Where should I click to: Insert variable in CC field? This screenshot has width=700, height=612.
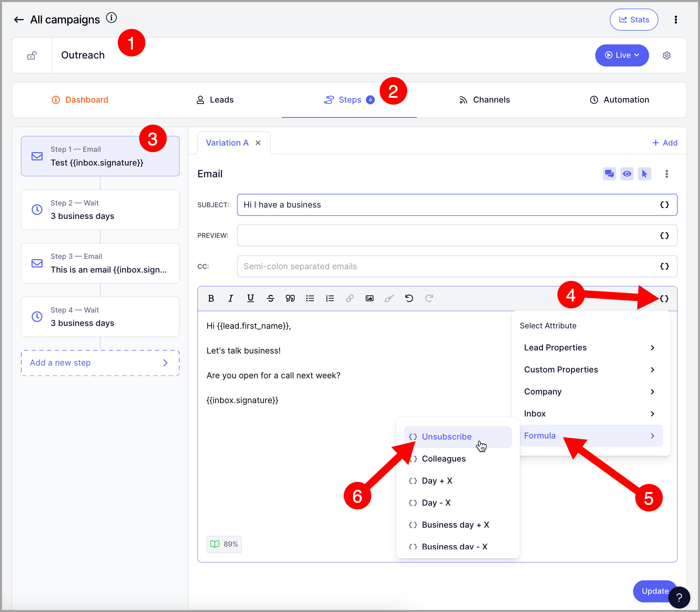[665, 266]
